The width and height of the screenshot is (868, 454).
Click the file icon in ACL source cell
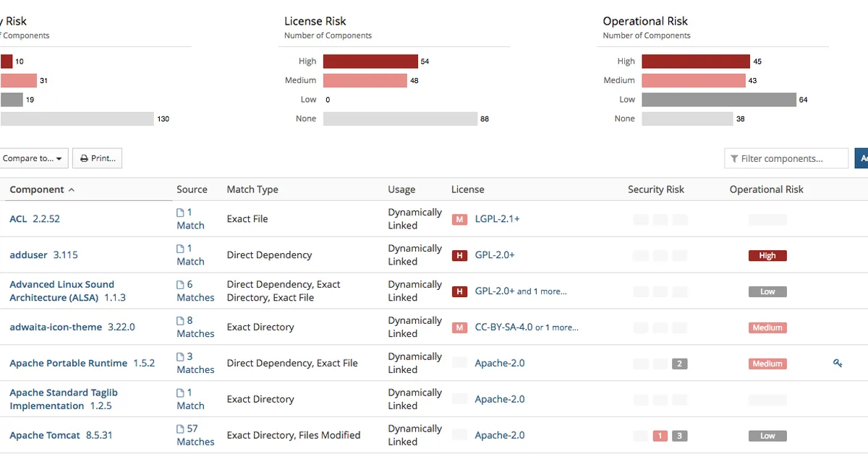pyautogui.click(x=181, y=213)
